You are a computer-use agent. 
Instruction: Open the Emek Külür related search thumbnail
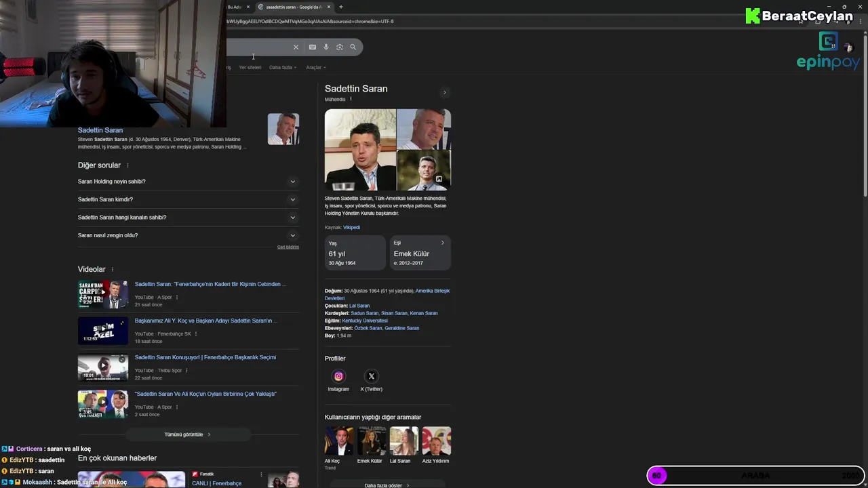371,441
